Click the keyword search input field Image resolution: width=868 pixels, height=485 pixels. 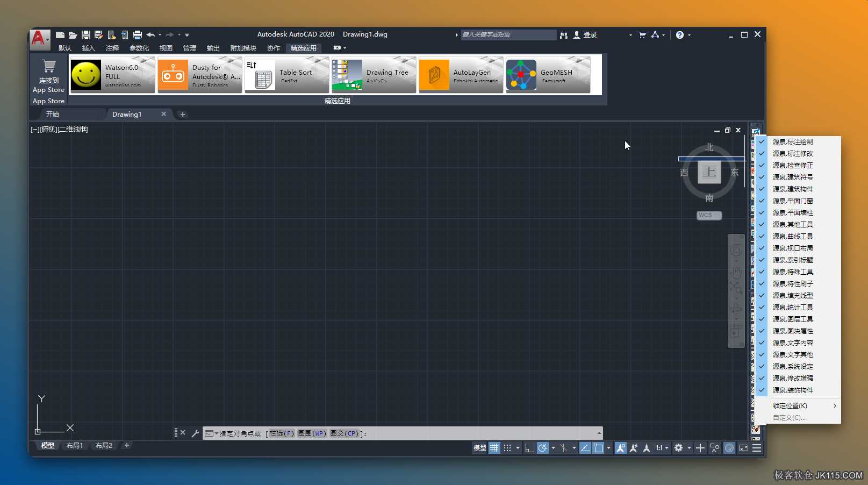(508, 35)
